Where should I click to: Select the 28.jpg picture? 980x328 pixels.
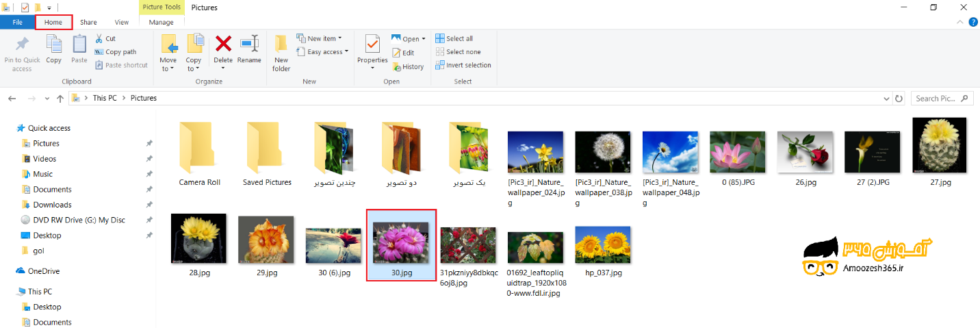[199, 246]
